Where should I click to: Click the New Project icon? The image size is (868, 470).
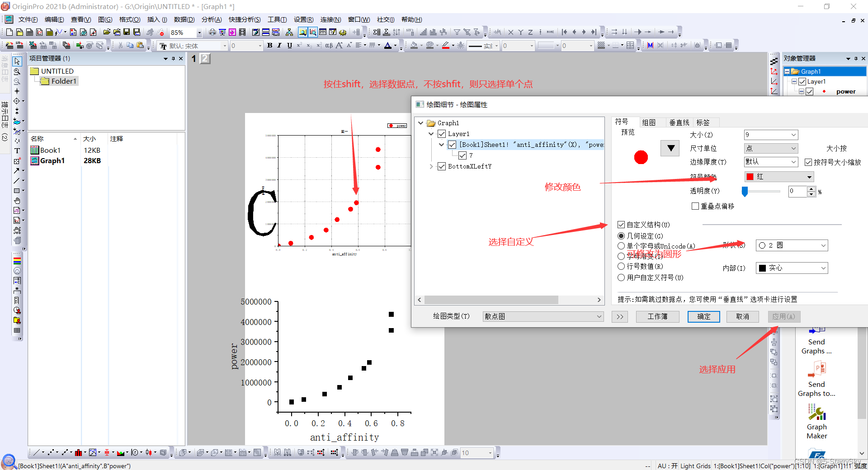(9, 32)
